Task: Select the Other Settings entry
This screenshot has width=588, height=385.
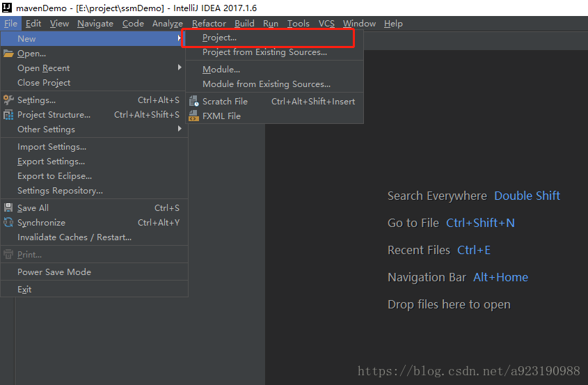Action: pos(94,129)
